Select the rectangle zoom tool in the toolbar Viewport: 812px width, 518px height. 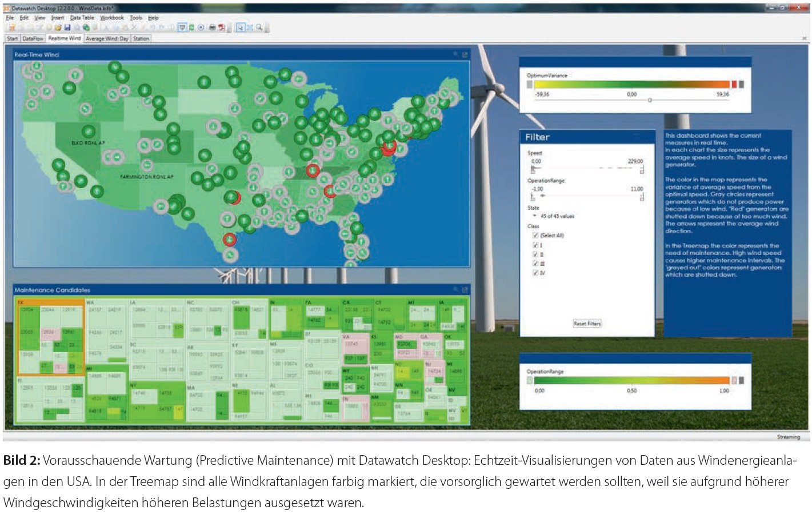click(250, 27)
